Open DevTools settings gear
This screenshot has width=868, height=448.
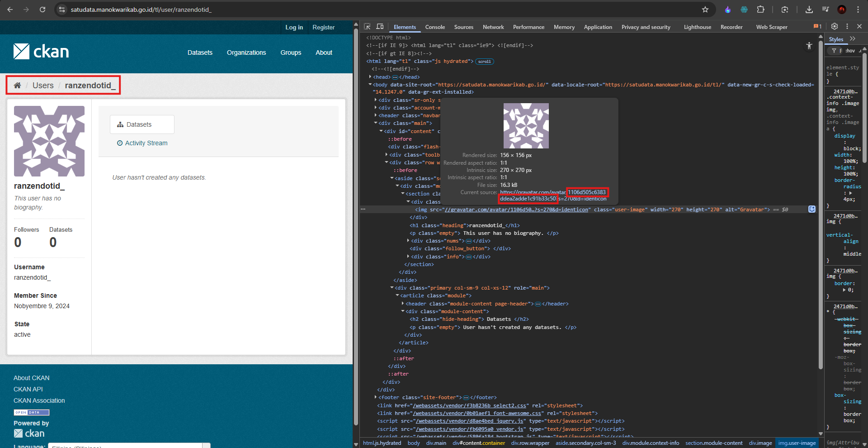coord(835,26)
